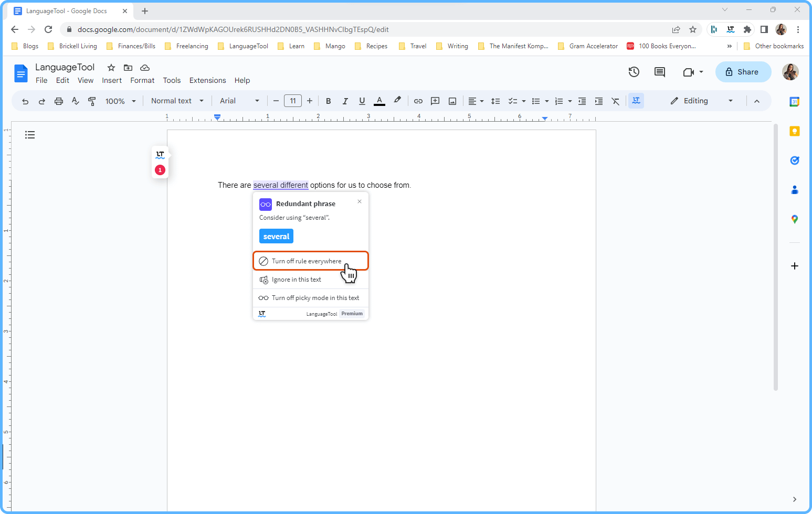This screenshot has height=514, width=812.
Task: Clear formatting icon
Action: click(x=616, y=101)
